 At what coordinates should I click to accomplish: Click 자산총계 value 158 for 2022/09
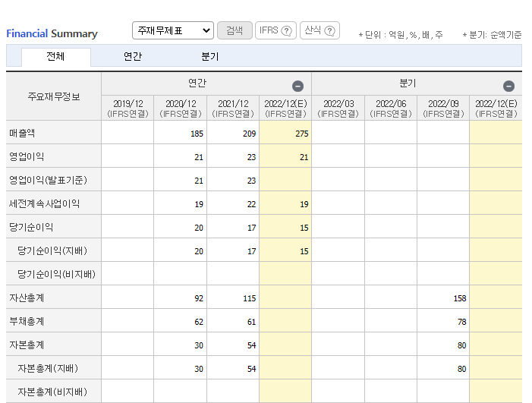coord(460,298)
